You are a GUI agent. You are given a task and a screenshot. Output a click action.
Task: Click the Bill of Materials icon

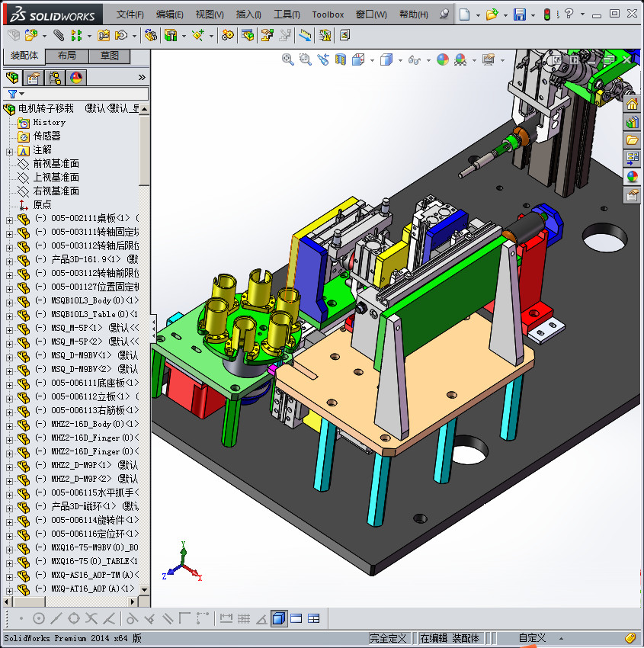pos(248,36)
